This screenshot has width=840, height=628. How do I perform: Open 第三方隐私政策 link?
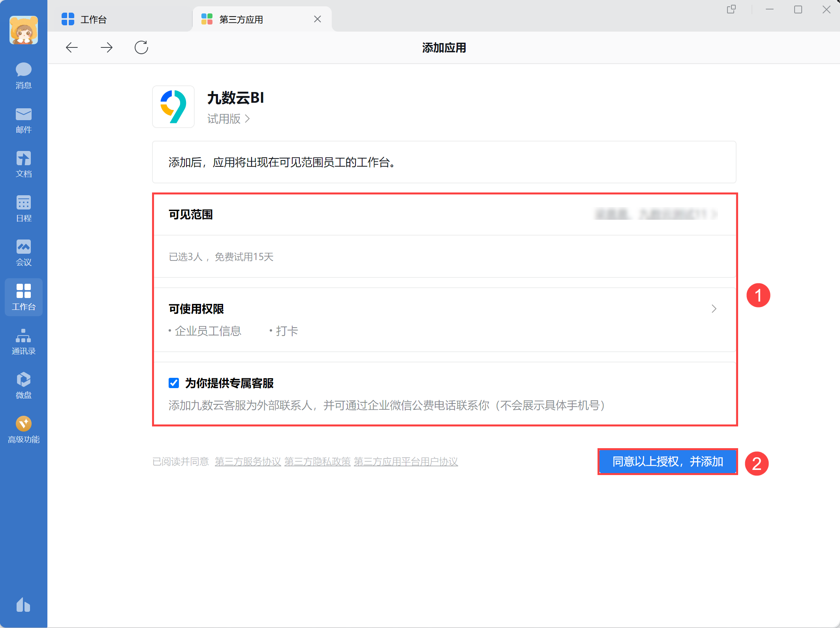(x=317, y=462)
